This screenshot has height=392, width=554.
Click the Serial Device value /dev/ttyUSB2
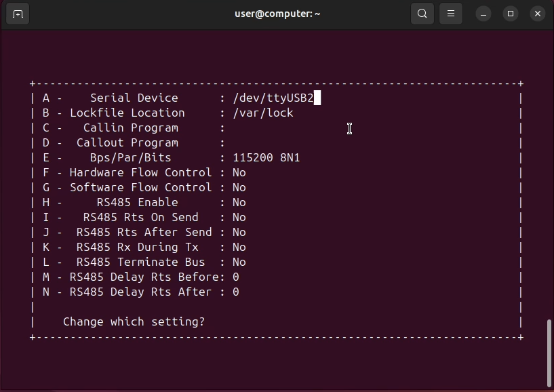(273, 98)
